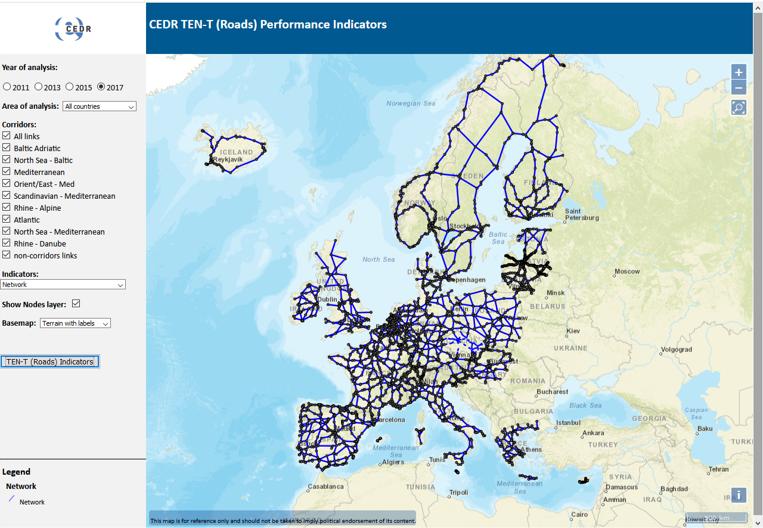Toggle Orient/East - Med corridor checkbox

[x=6, y=183]
